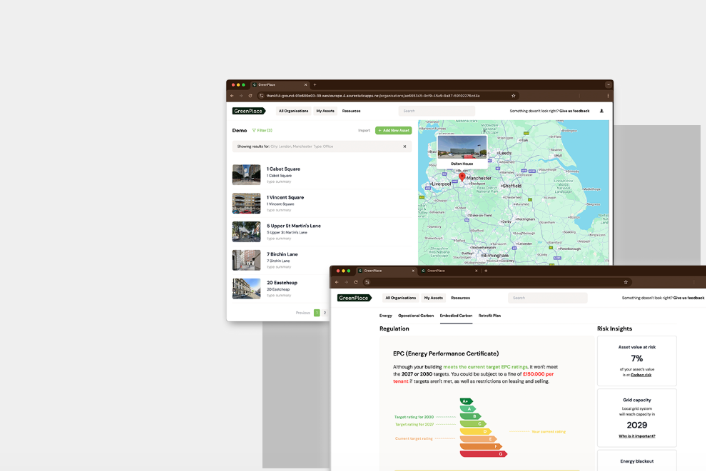The image size is (706, 471).
Task: Select the Embodied Carbon tab
Action: point(456,316)
